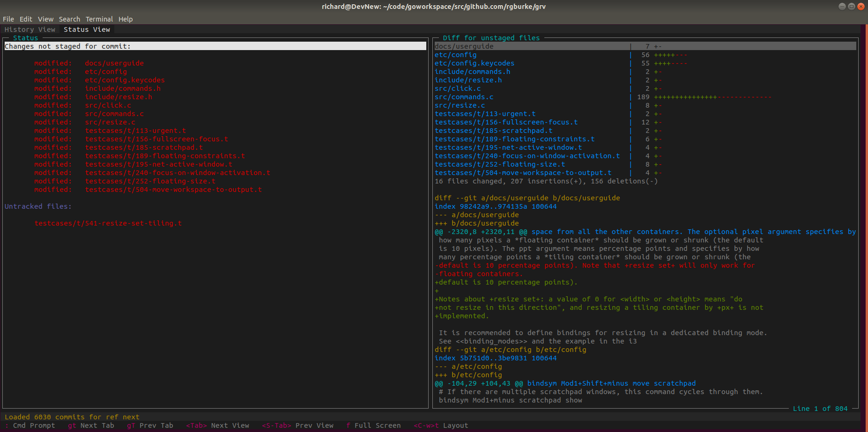Select modified file docs/userguide in Status
868x432 pixels.
89,63
